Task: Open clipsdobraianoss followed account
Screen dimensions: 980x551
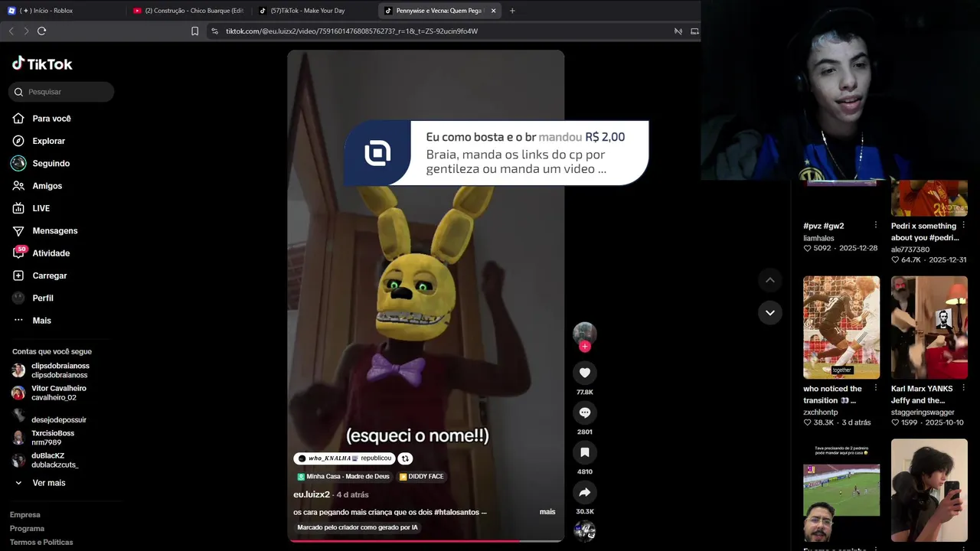Action: (x=60, y=370)
